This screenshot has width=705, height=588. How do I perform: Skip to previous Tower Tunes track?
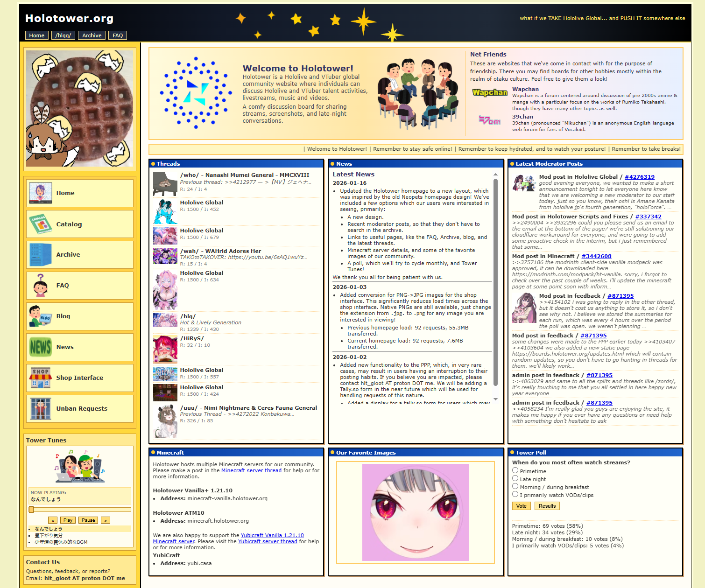(53, 520)
